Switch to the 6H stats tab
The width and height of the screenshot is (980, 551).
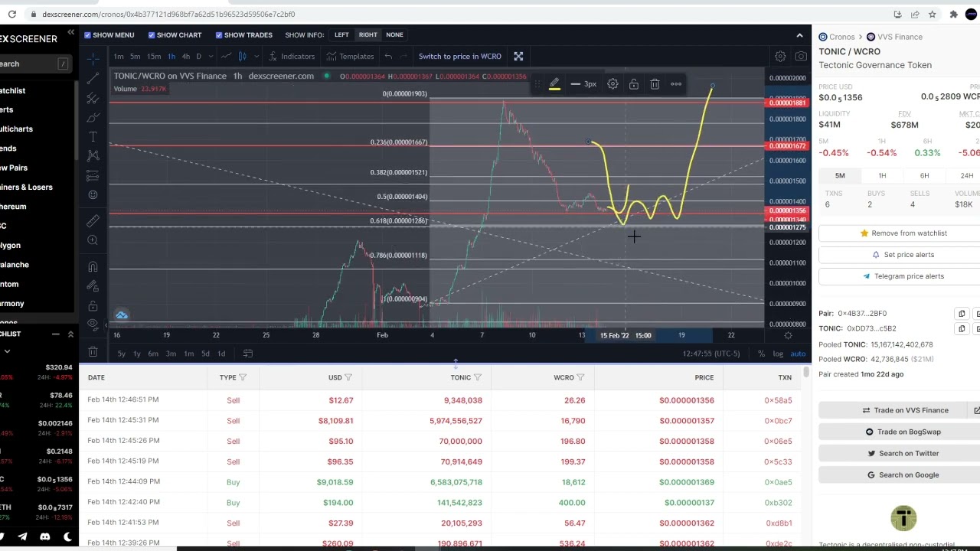click(924, 176)
